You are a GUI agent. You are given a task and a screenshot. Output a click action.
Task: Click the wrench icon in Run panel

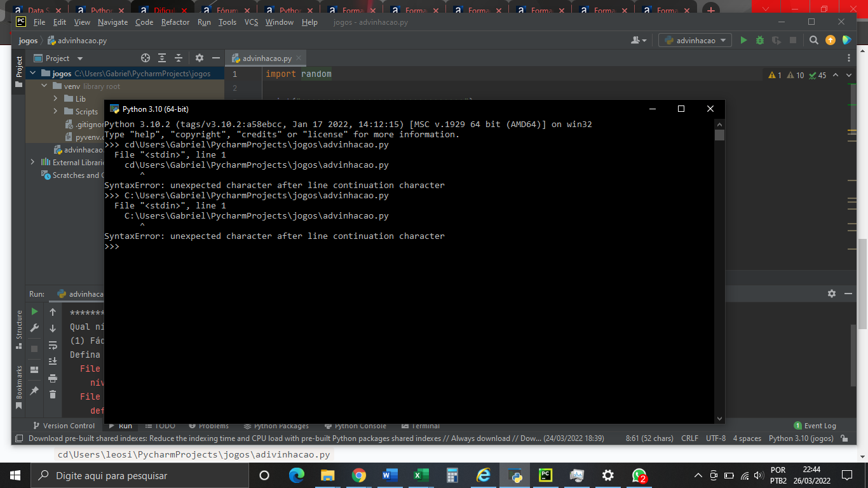[35, 329]
